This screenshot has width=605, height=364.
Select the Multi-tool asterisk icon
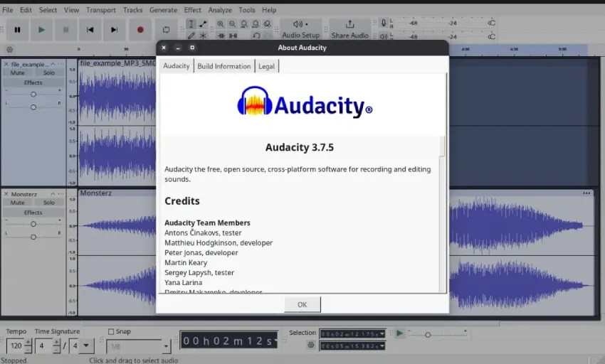[x=203, y=36]
